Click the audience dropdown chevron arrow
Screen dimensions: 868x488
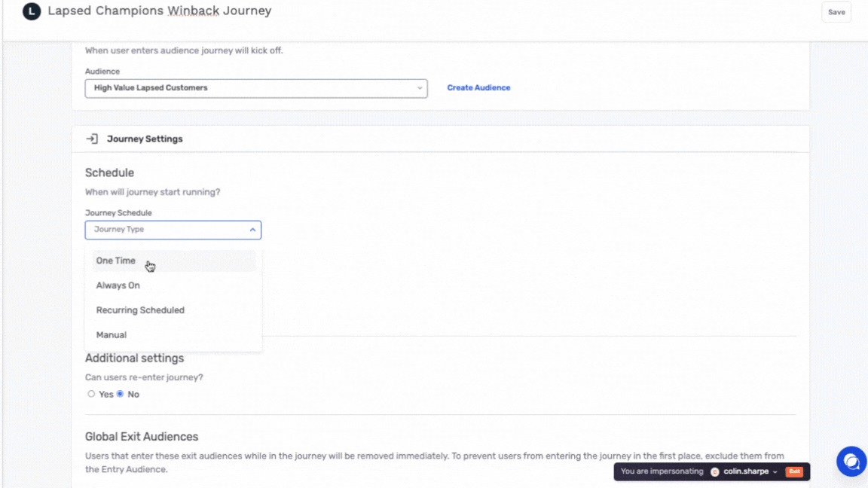click(420, 88)
